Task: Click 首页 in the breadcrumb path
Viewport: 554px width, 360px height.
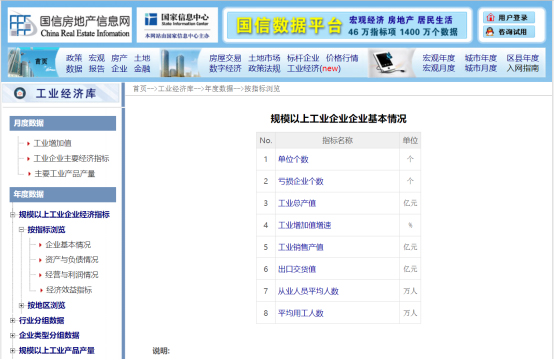Action: tap(140, 89)
